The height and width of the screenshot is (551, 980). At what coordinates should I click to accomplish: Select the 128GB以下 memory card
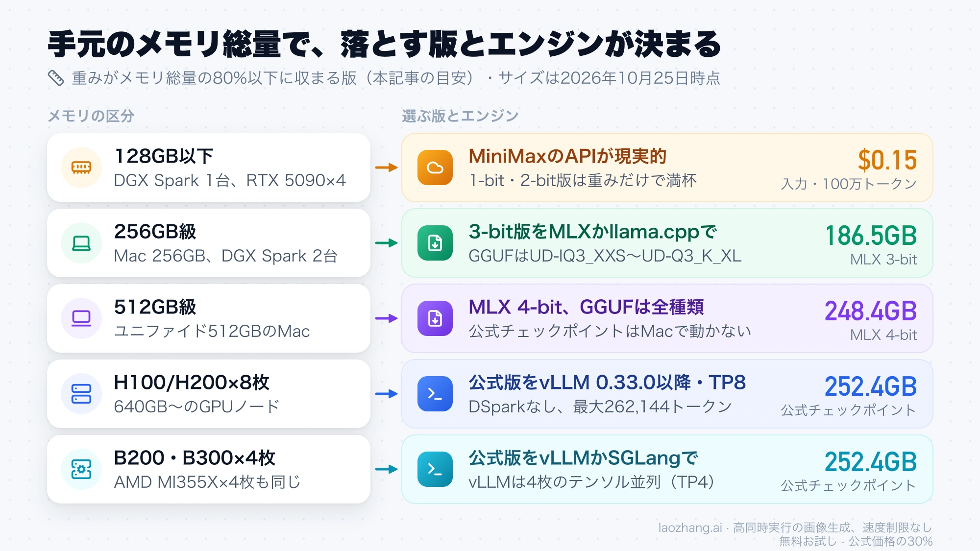pyautogui.click(x=209, y=168)
